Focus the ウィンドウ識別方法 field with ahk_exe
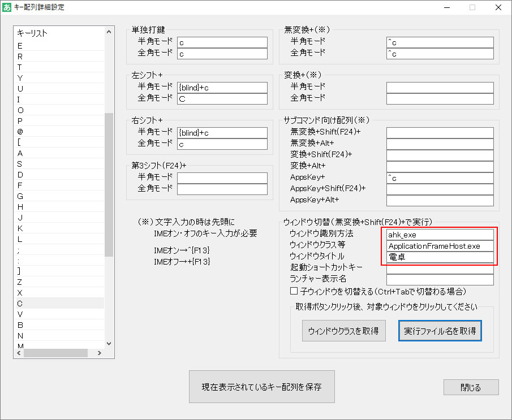The height and width of the screenshot is (420, 512). [440, 234]
